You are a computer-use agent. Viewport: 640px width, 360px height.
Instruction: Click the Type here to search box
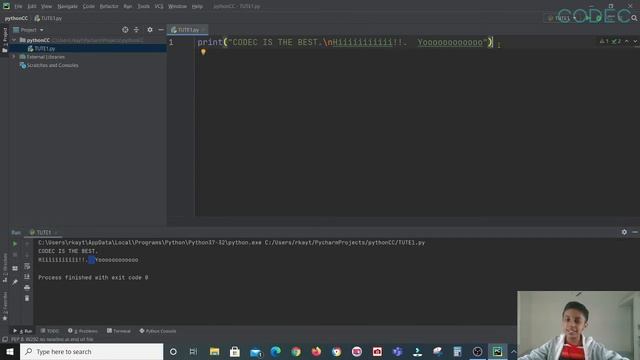tap(91, 351)
